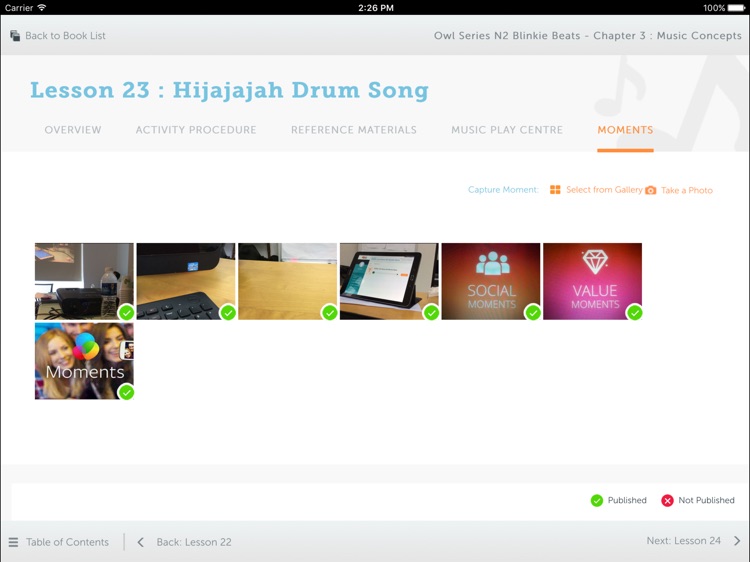Click published checkmark on projector photo
The width and height of the screenshot is (750, 562).
(x=126, y=313)
